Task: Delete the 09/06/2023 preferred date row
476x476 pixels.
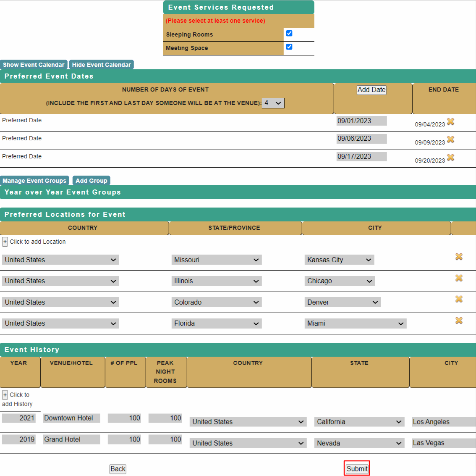Action: [450, 139]
